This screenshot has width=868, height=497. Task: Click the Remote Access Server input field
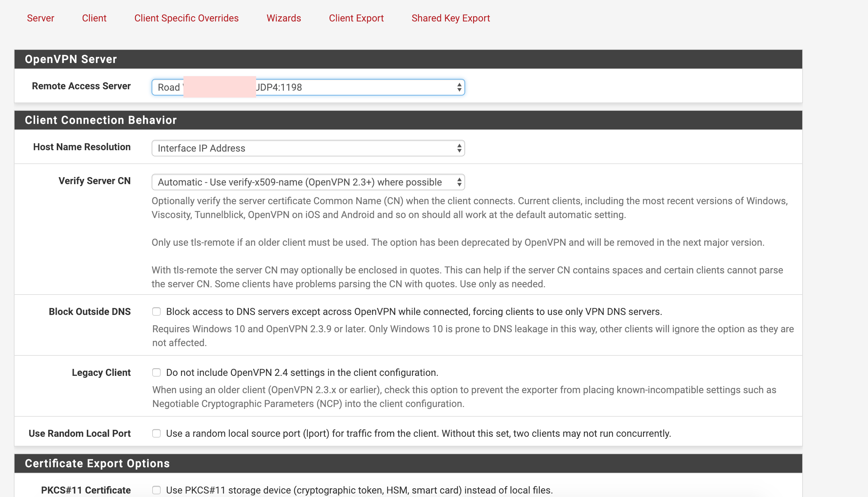(x=308, y=87)
